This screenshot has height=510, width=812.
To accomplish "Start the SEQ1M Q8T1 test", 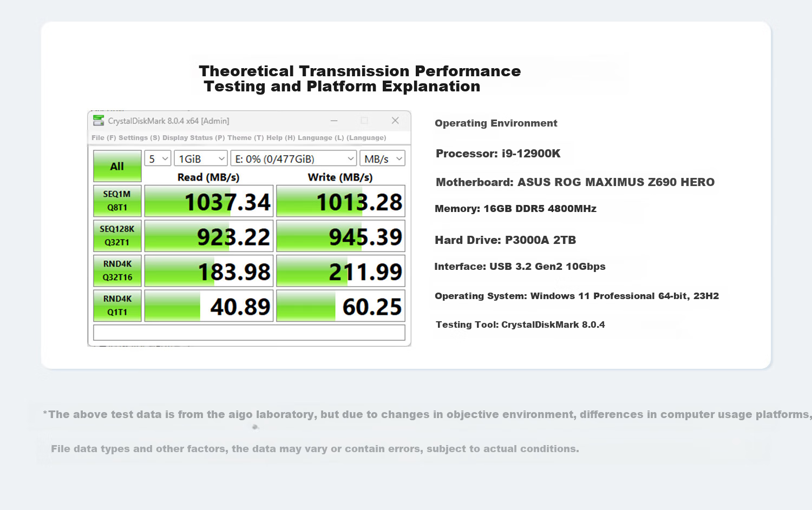I will click(x=117, y=201).
